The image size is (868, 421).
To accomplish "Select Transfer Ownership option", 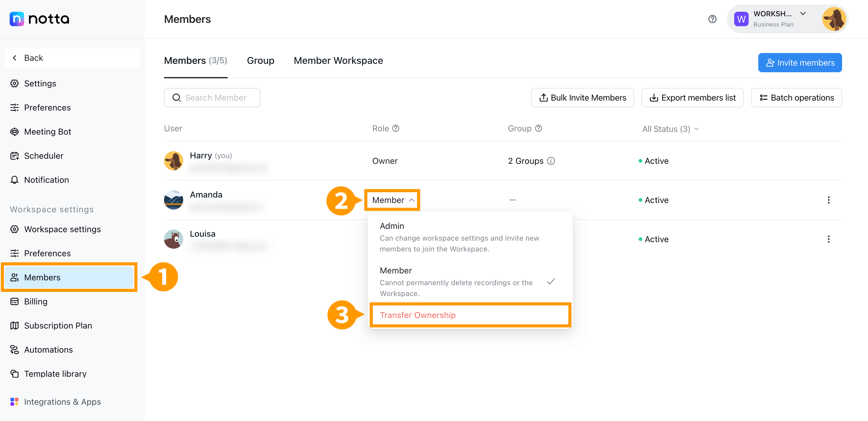I will click(x=470, y=315).
